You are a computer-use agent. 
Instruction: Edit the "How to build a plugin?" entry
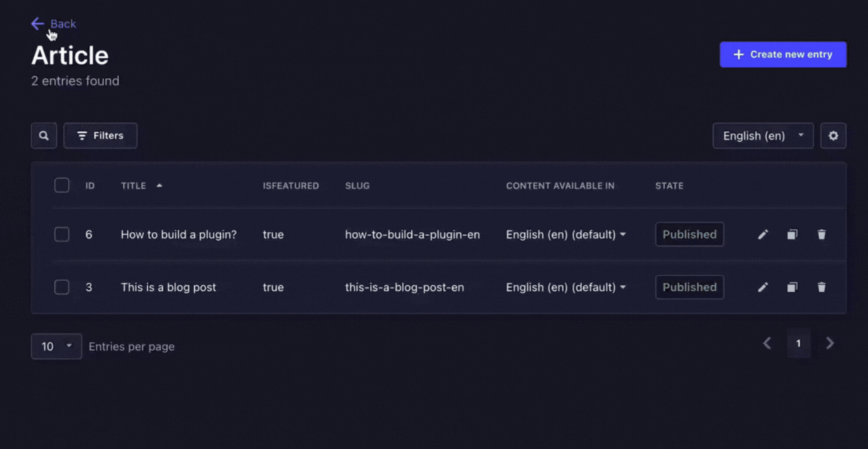pyautogui.click(x=763, y=234)
